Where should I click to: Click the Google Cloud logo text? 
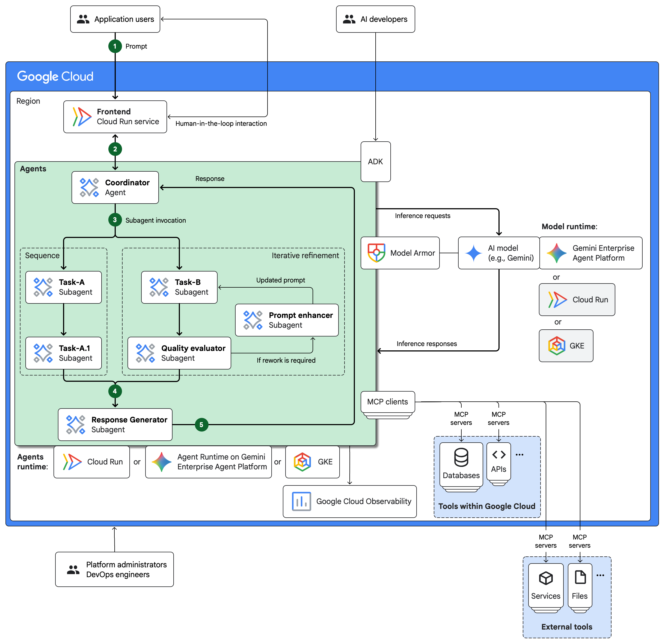pos(55,76)
